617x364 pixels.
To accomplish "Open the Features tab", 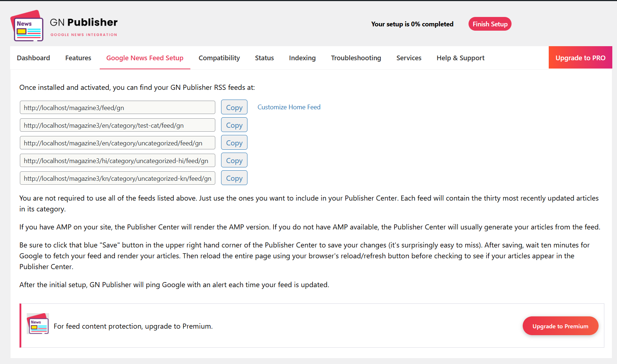I will (x=78, y=58).
